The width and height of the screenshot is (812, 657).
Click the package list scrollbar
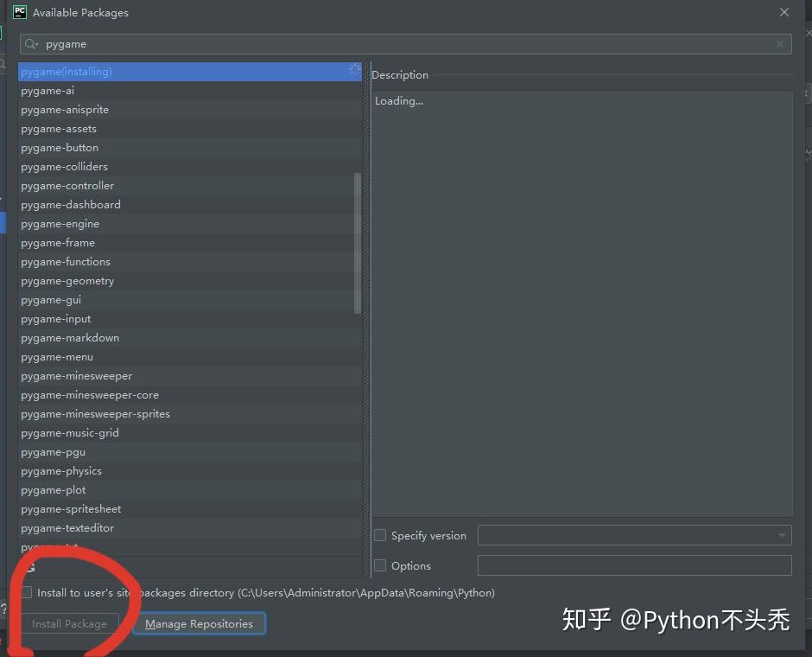point(356,242)
